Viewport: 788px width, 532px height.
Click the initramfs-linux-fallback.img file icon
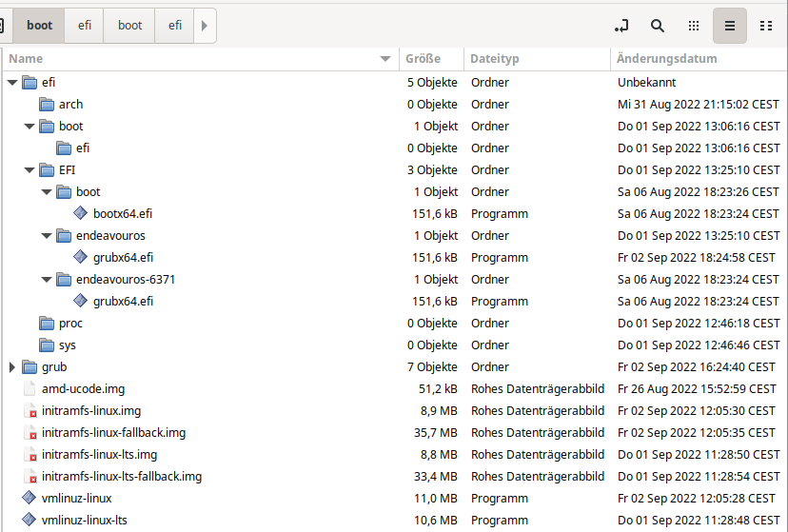coord(29,433)
